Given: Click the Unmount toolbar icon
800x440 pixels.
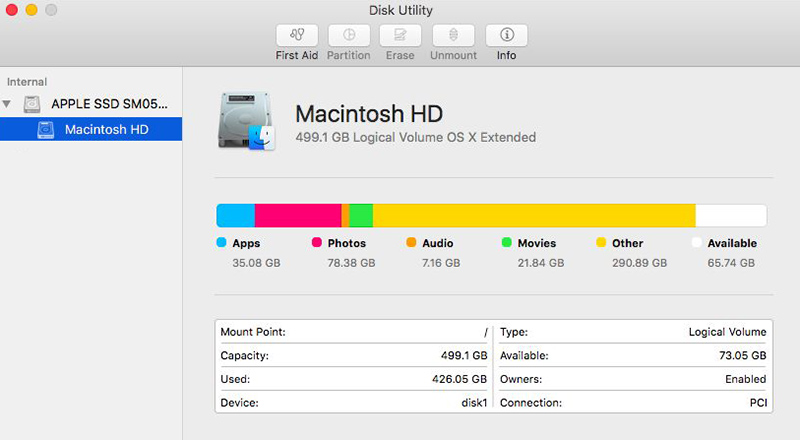Looking at the screenshot, I should click(452, 35).
